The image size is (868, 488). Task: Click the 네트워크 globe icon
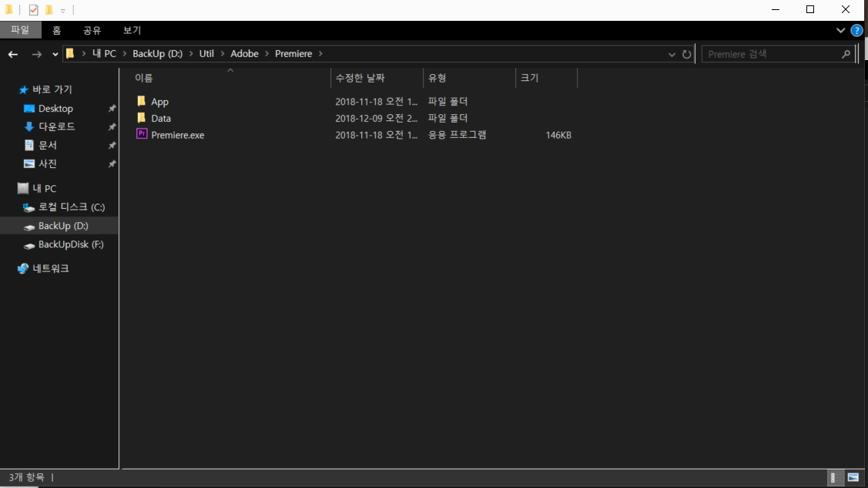[22, 268]
